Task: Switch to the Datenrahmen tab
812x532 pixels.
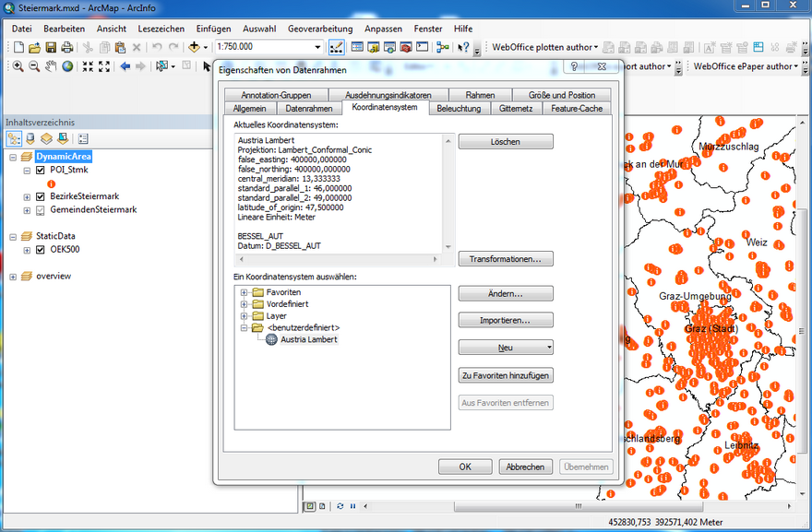Action: [x=309, y=109]
